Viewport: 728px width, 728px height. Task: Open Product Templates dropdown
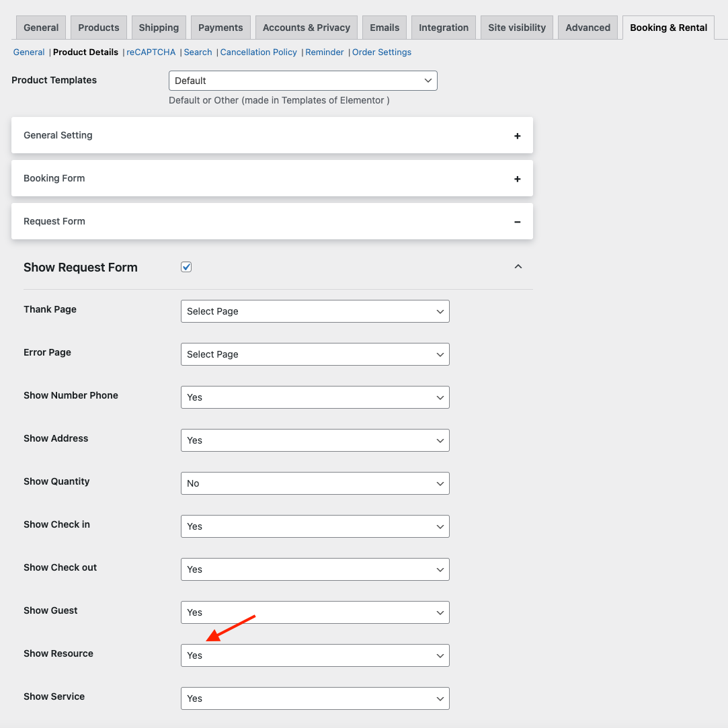coord(302,81)
